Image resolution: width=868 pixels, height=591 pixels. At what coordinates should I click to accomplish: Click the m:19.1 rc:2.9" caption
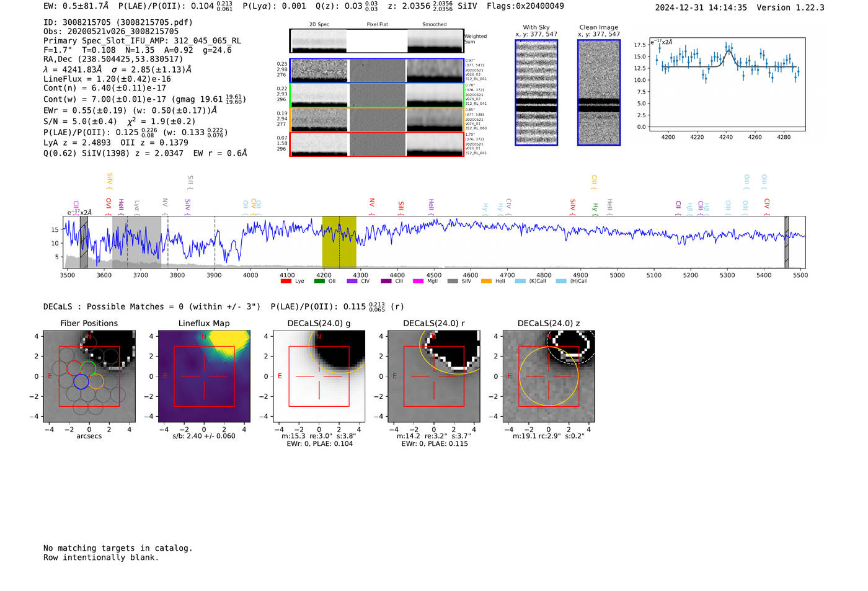click(549, 436)
